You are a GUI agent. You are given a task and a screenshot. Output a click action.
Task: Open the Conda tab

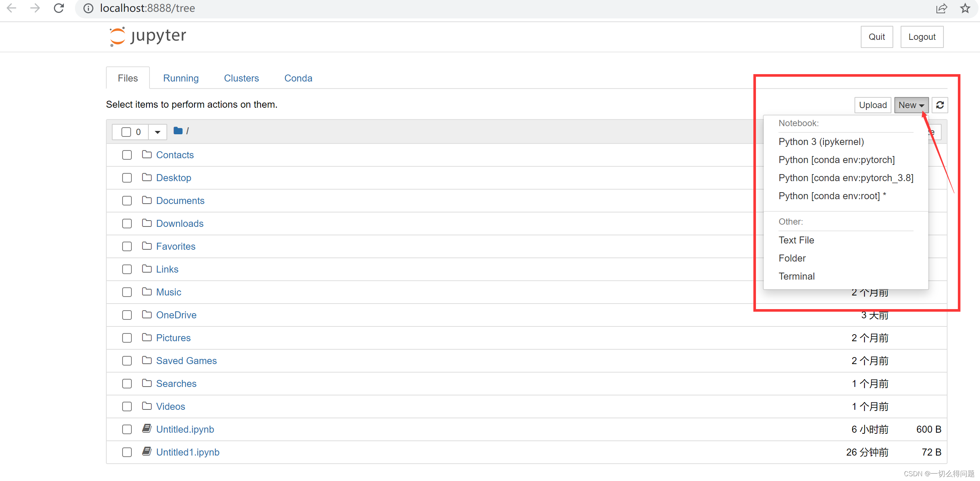tap(298, 78)
